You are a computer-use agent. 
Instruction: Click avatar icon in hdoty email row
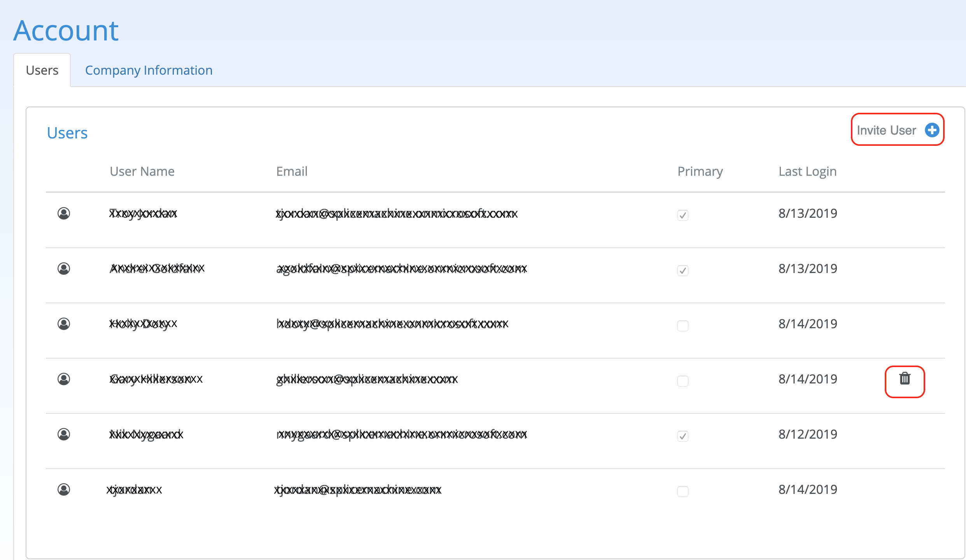64,324
